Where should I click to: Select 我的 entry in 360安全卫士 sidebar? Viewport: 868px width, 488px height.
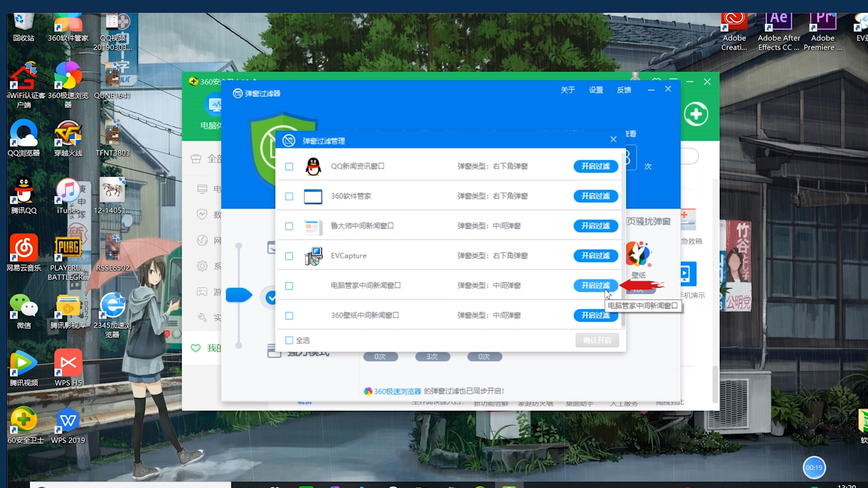(205, 348)
